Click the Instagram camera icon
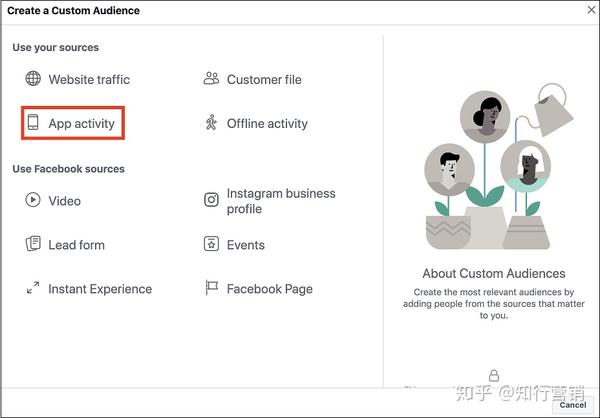 pyautogui.click(x=211, y=200)
